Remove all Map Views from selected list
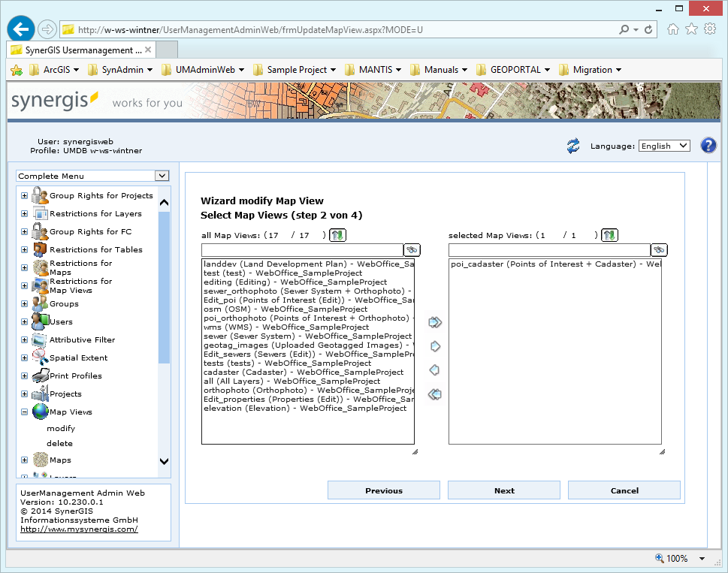The image size is (728, 573). [434, 394]
